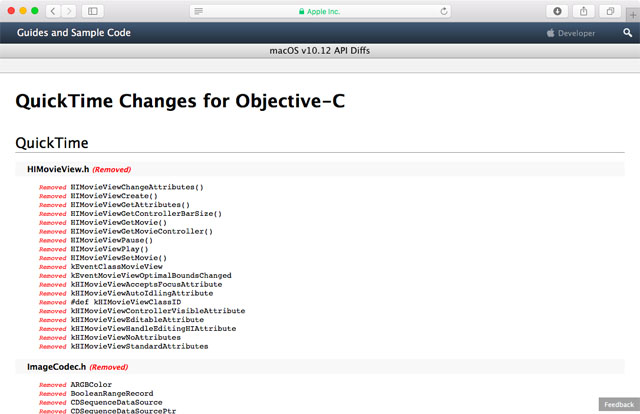Select kHIMovieViewEditableAttribute entry

coord(137,320)
